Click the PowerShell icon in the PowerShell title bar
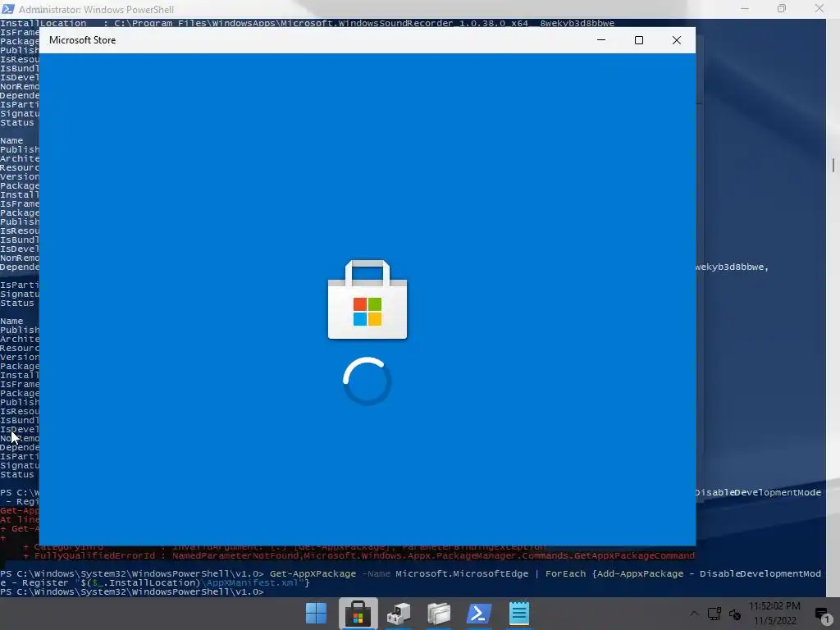This screenshot has height=630, width=840. (8, 9)
